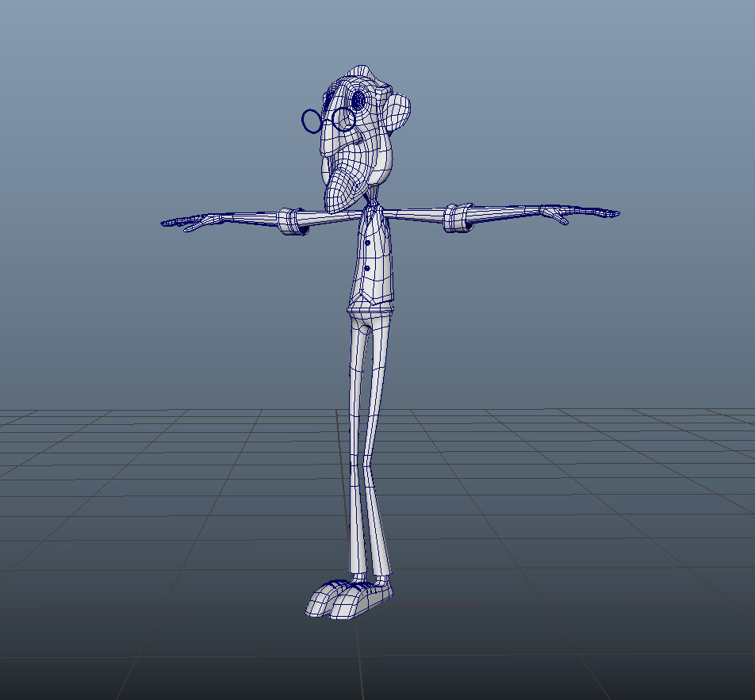This screenshot has width=755, height=700.
Task: Click the hand at the screen-right arm end
Action: pos(579,213)
